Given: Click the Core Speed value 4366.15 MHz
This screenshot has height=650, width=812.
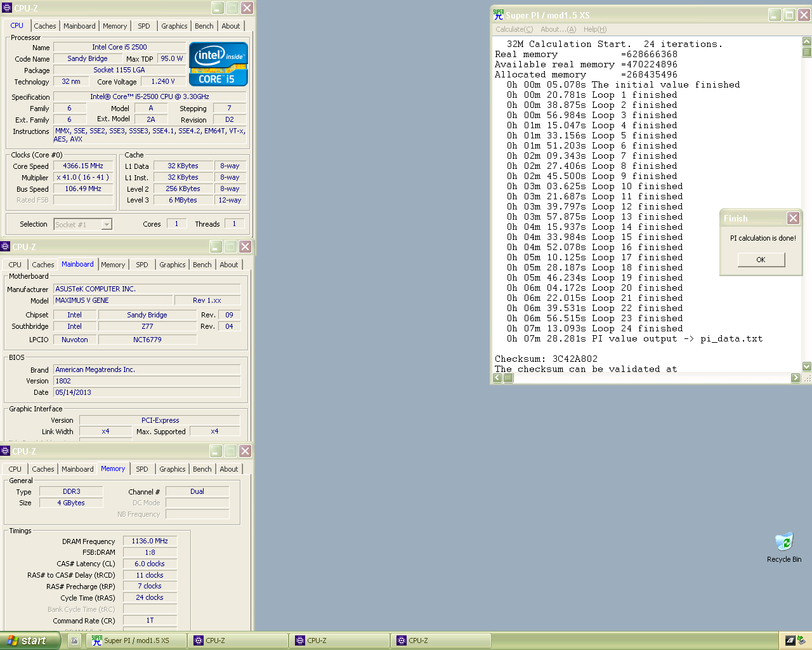Looking at the screenshot, I should pyautogui.click(x=83, y=166).
